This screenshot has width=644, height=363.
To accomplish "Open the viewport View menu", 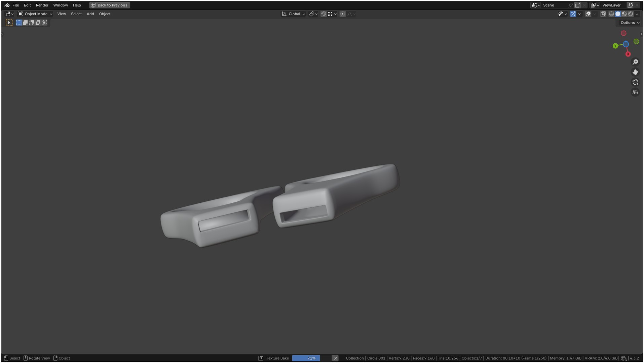I will coord(62,14).
